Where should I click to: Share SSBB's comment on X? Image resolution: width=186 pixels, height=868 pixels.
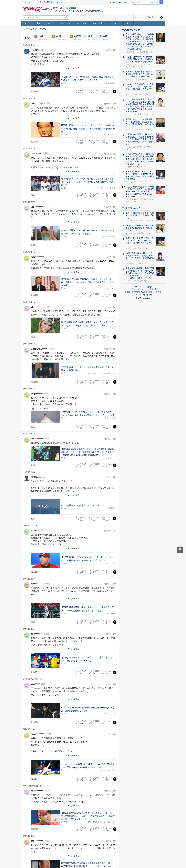pyautogui.click(x=115, y=572)
